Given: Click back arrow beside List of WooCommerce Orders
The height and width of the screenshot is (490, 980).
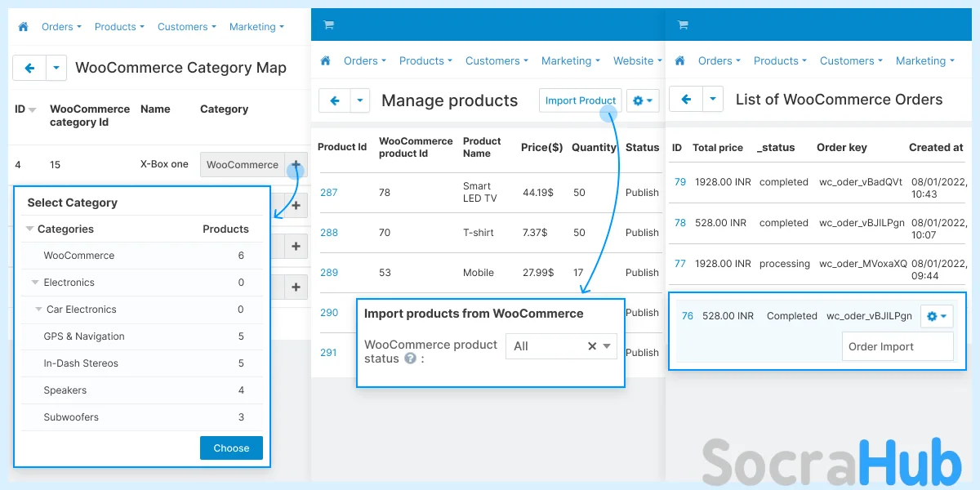Looking at the screenshot, I should [686, 100].
